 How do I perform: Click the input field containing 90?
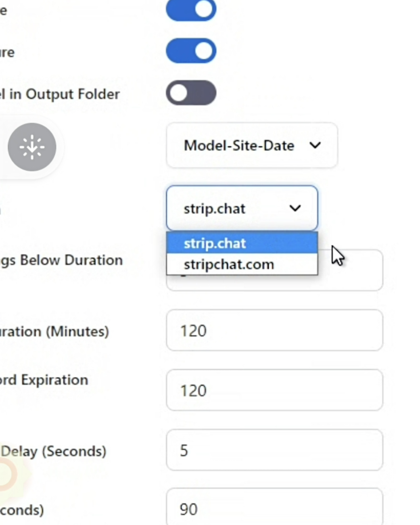[274, 507]
